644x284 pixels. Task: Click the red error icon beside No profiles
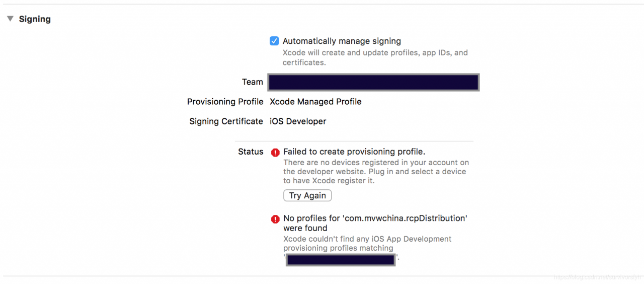[x=275, y=219]
